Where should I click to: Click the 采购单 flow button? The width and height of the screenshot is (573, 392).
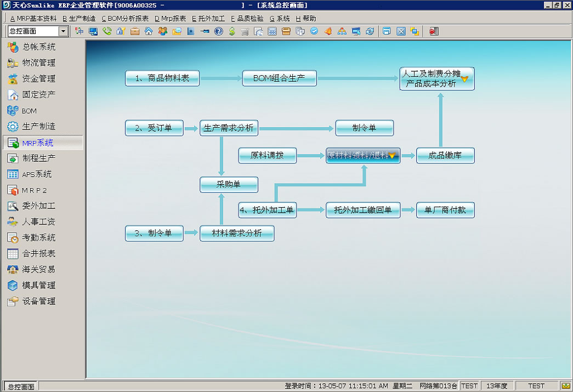(x=229, y=185)
